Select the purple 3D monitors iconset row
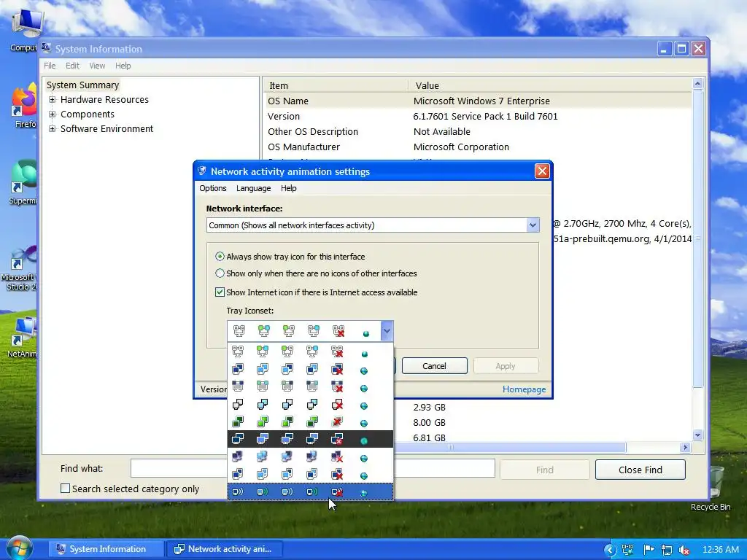Viewport: 747px width, 560px height. (311, 457)
